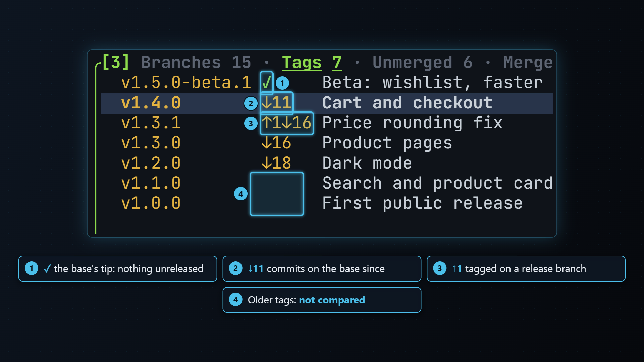Screen dimensions: 644x362
Task: Click the 'Search and product card' description
Action: [438, 183]
